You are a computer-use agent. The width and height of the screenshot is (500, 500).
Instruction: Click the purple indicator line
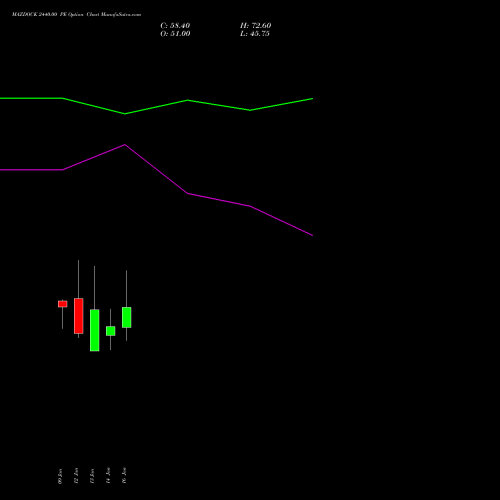click(x=156, y=190)
